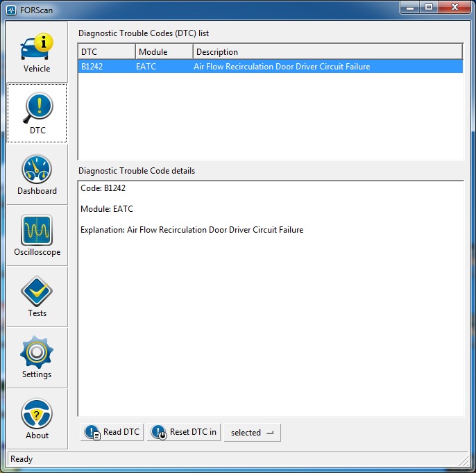476x473 pixels.
Task: Minimize the FORScan window
Action: point(410,8)
